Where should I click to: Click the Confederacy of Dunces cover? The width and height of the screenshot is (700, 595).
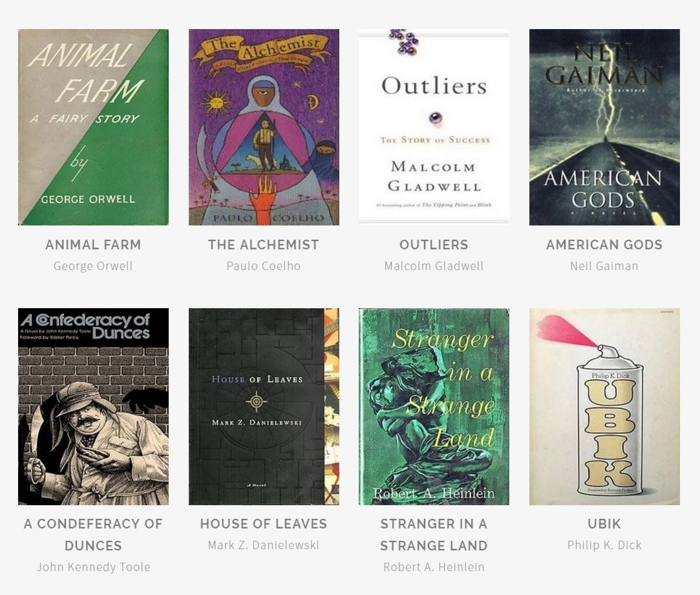coord(93,406)
